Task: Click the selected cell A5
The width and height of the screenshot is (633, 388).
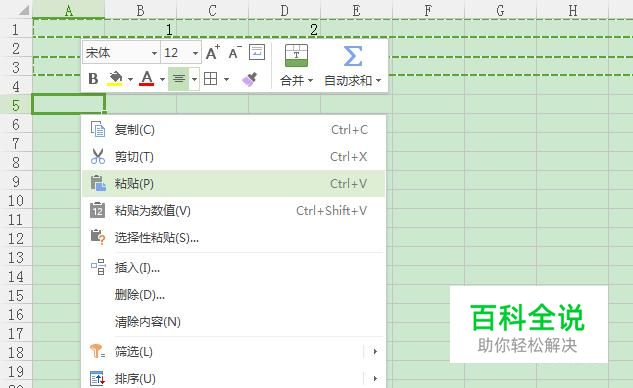Action: [69, 104]
